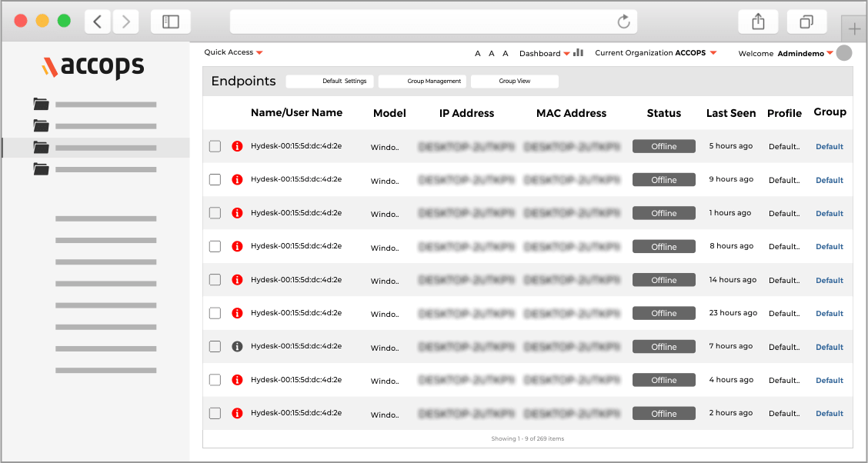Open the Group View tab
Image resolution: width=868 pixels, height=463 pixels.
click(514, 80)
